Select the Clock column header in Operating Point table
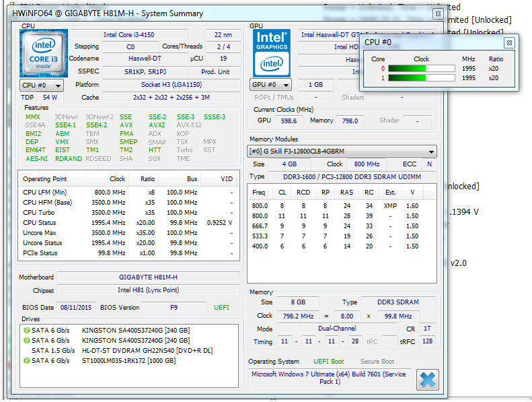This screenshot has width=532, height=402. pos(108,178)
